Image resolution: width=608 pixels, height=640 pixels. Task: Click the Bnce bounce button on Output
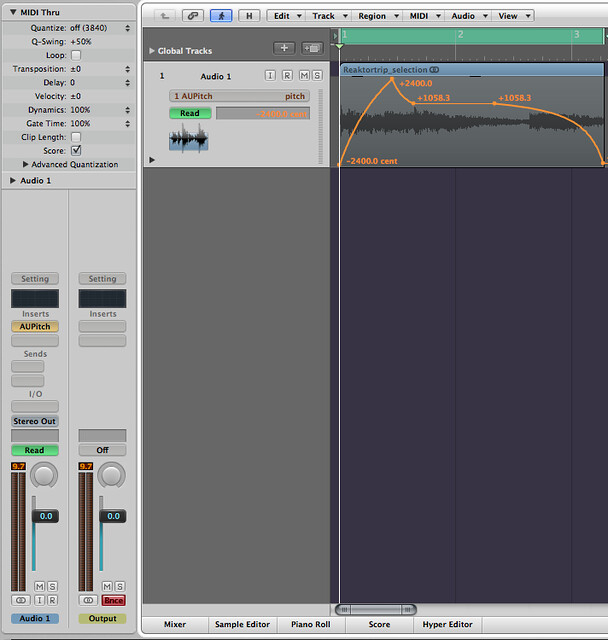(x=113, y=600)
